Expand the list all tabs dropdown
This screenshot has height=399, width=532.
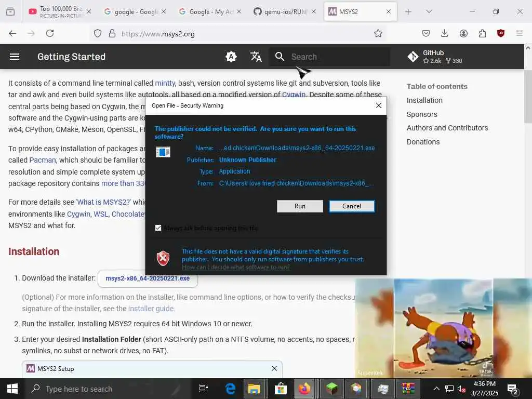[x=429, y=12]
